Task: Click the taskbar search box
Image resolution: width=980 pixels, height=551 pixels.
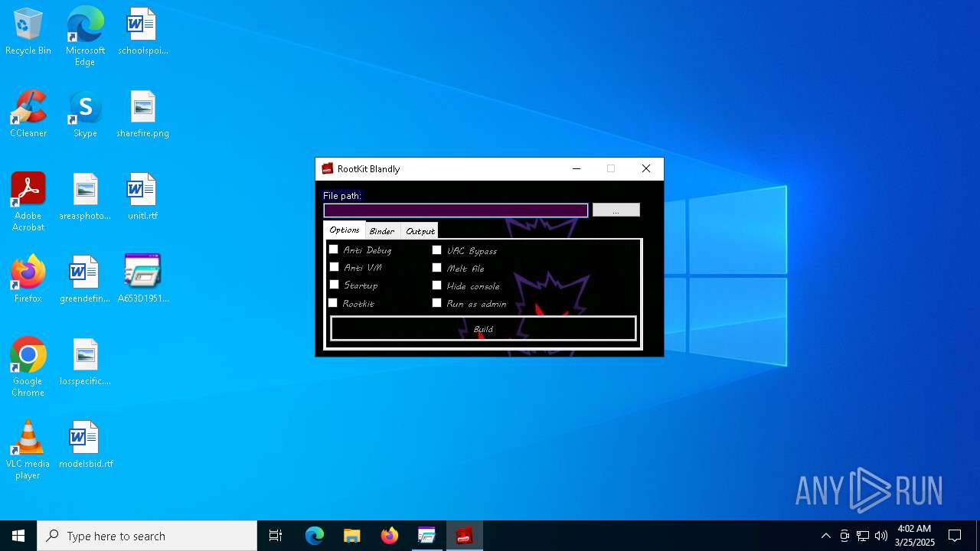Action: (x=147, y=536)
